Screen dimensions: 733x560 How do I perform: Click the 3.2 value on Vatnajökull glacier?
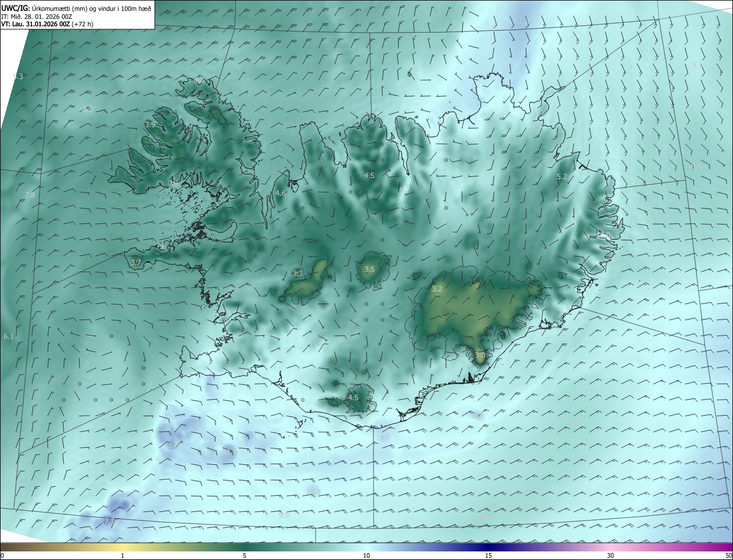[437, 289]
